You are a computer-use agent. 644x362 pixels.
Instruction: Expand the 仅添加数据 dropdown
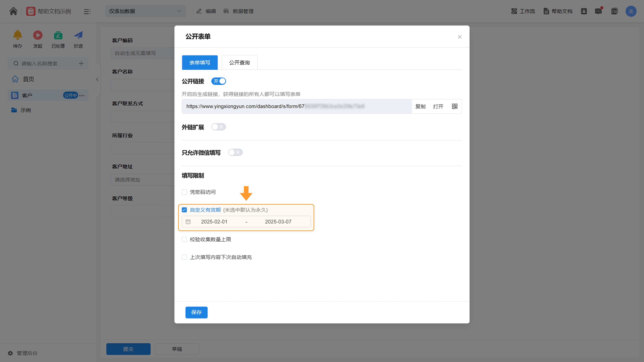coord(146,11)
